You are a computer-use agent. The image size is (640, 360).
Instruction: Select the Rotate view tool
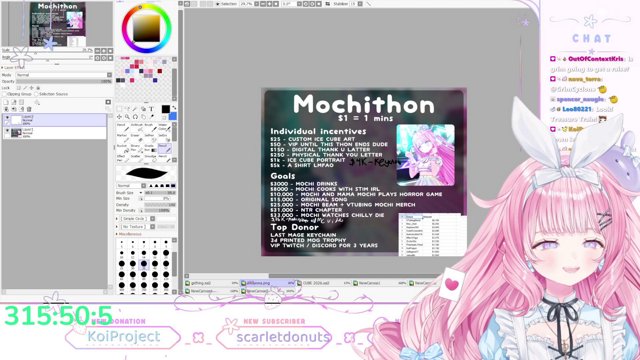136,117
